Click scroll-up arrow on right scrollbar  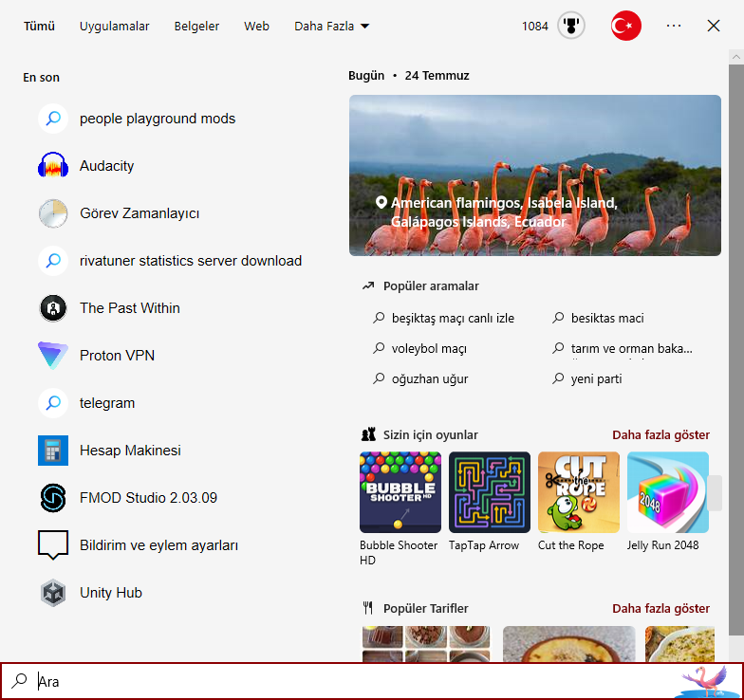[736, 57]
